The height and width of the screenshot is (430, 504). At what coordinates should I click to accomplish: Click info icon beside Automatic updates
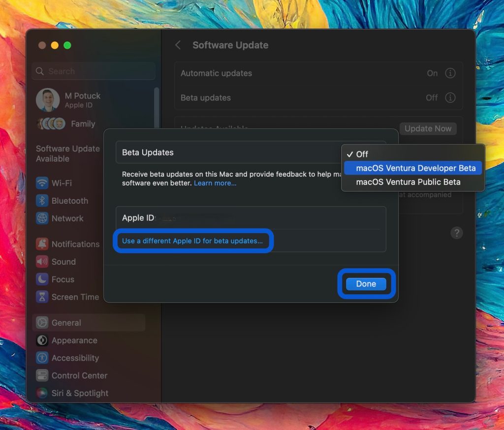[450, 73]
